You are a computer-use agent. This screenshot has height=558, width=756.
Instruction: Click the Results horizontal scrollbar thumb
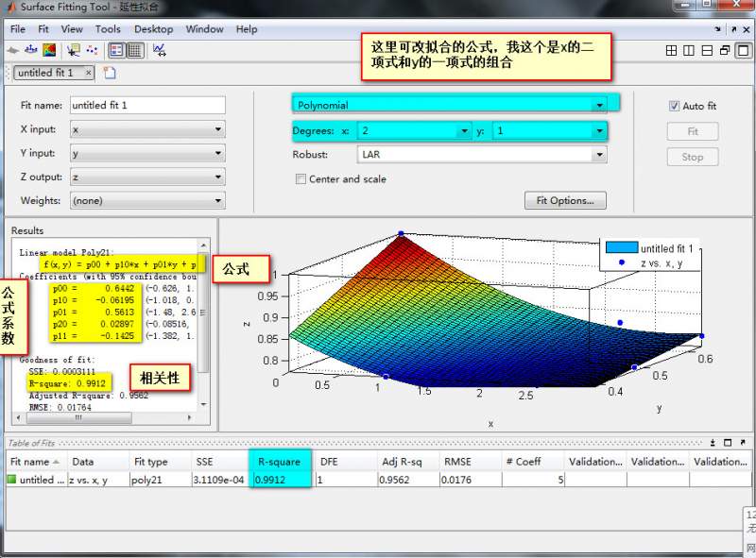tap(79, 417)
